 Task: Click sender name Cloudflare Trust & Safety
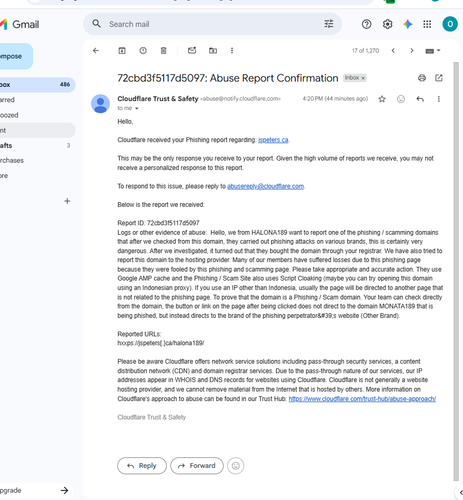[158, 99]
